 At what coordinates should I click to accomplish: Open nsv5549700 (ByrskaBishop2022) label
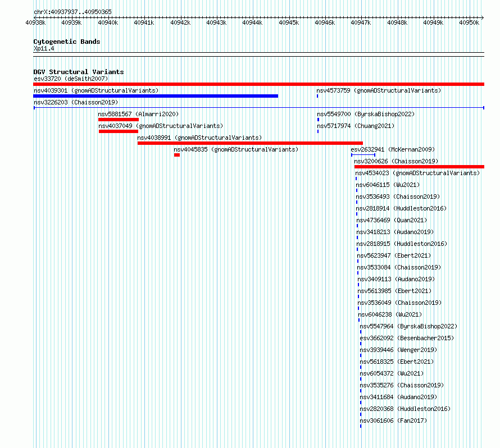coord(366,114)
